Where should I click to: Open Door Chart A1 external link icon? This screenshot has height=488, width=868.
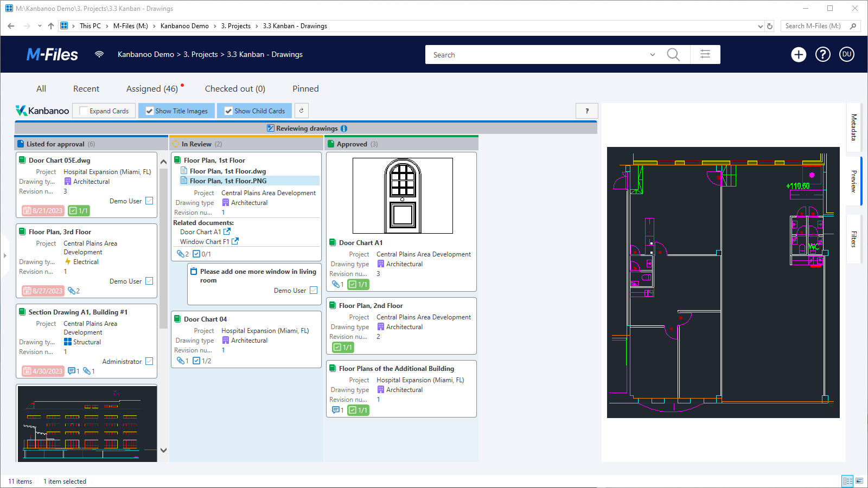[227, 232]
